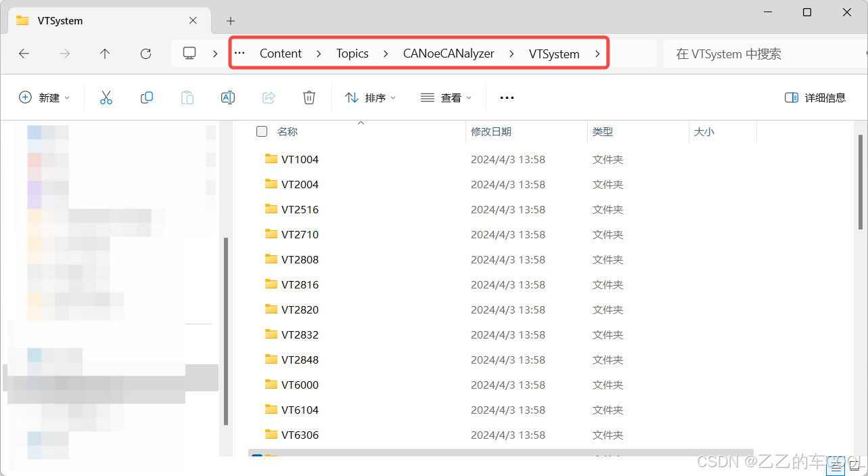Click the navigation pane scrollbar
The height and width of the screenshot is (476, 868).
[x=226, y=330]
